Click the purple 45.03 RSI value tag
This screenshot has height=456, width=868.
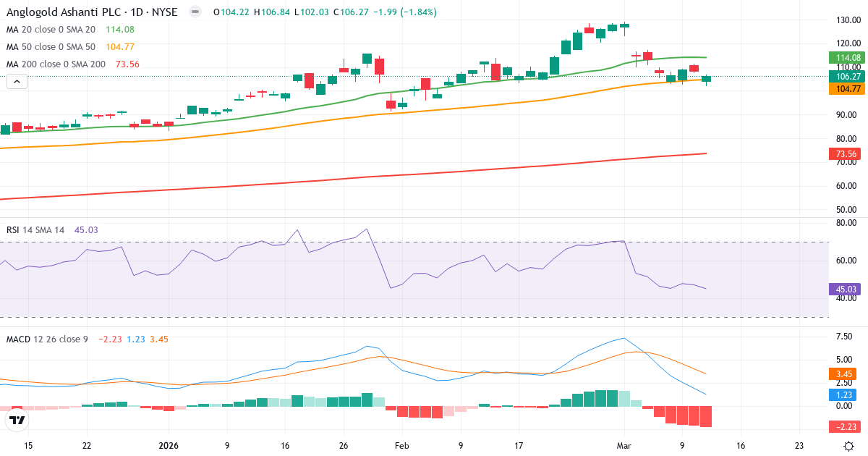coord(845,290)
